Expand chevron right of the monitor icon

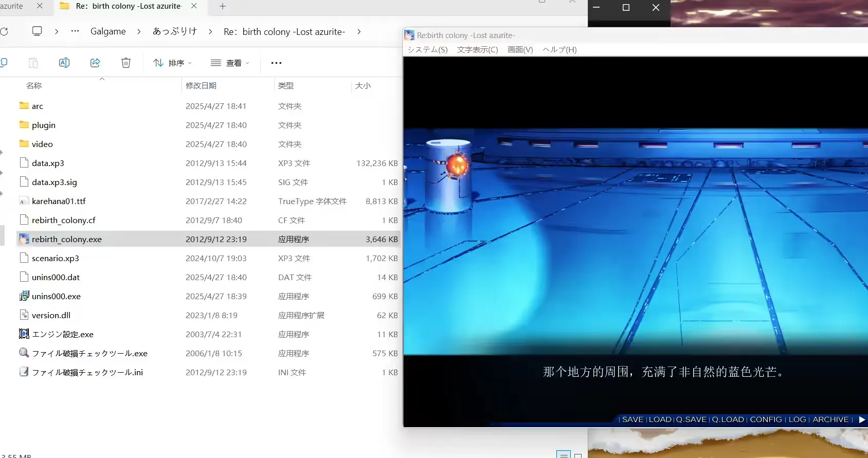click(57, 31)
